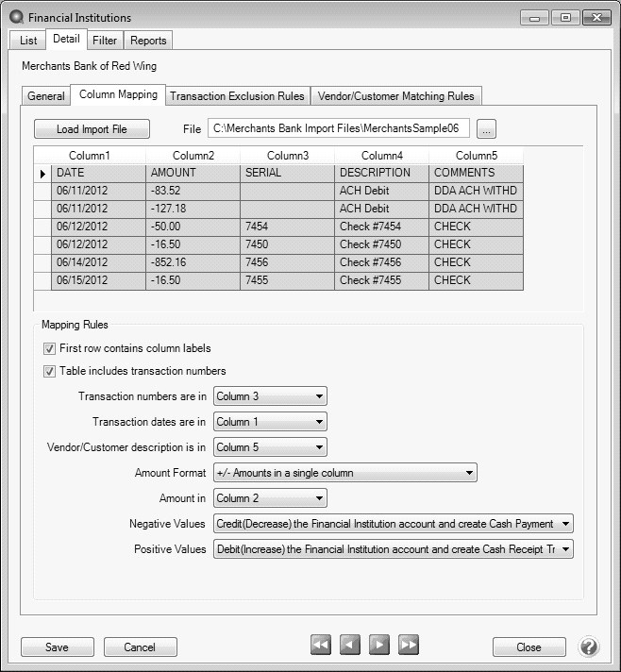This screenshot has width=621, height=672.
Task: Open the Reports tab
Action: [148, 41]
